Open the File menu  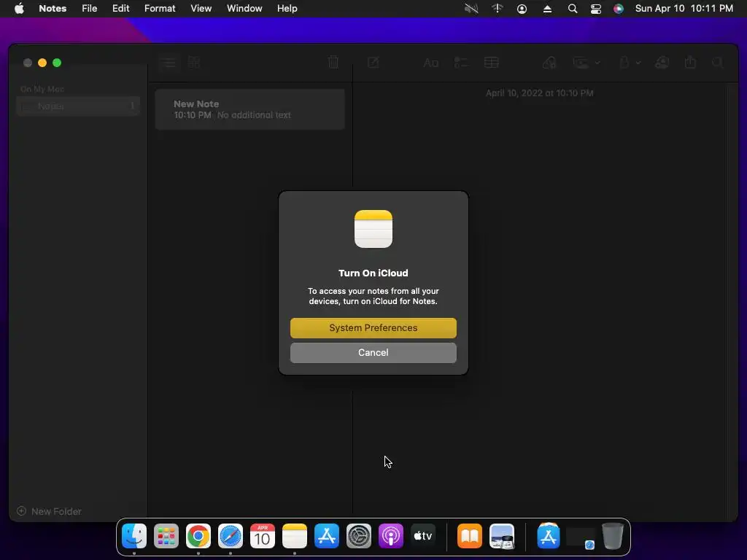click(89, 8)
